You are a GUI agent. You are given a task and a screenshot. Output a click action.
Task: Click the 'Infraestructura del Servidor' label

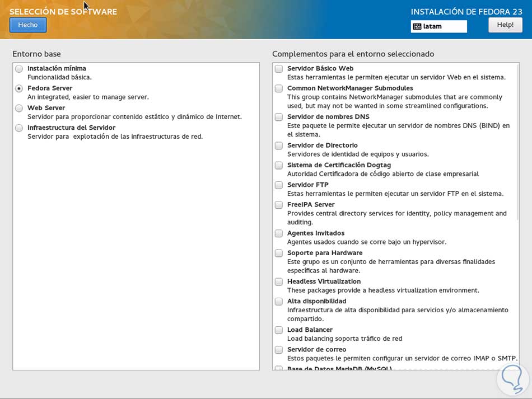71,128
